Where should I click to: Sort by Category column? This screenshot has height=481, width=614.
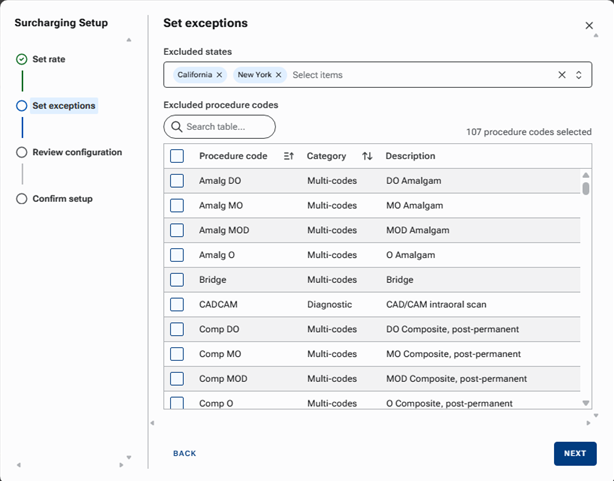367,156
